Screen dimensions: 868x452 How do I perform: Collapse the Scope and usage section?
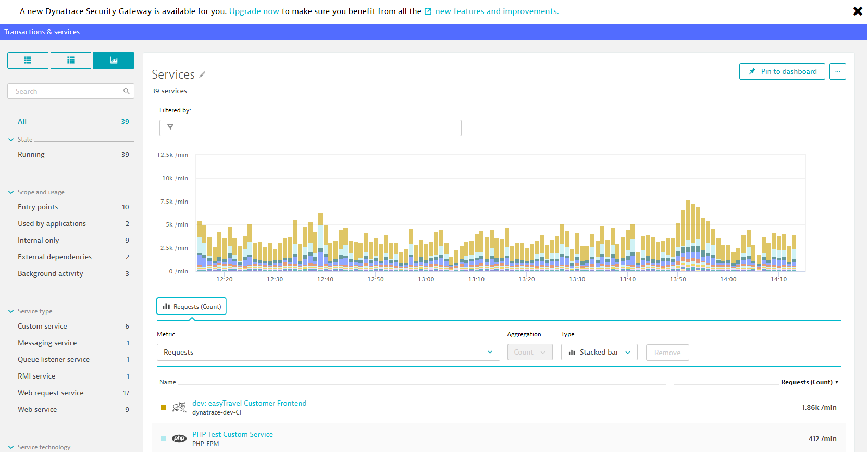pyautogui.click(x=11, y=192)
